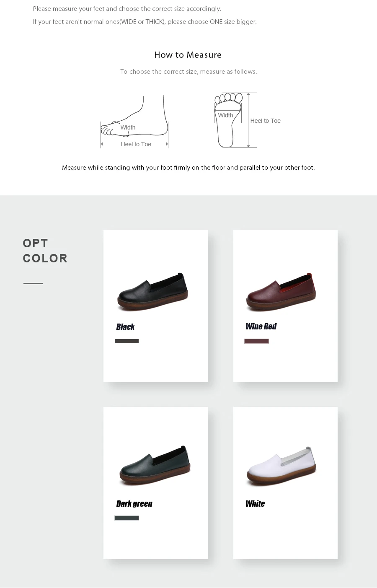This screenshot has height=588, width=377.
Task: Click the 'Dark green' color label
Action: (134, 504)
